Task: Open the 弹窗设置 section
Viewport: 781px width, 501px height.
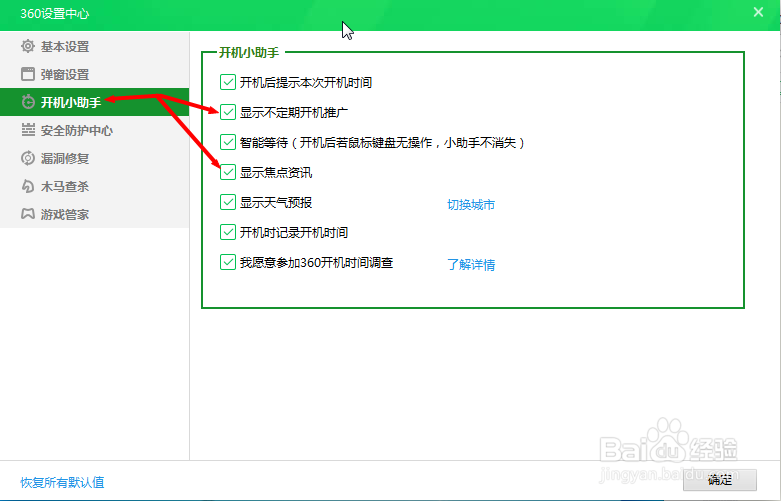Action: click(95, 74)
